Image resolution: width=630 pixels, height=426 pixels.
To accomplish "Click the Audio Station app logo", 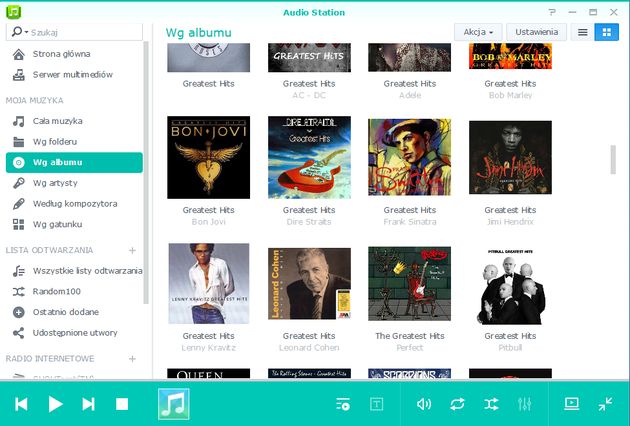I will coord(14,12).
